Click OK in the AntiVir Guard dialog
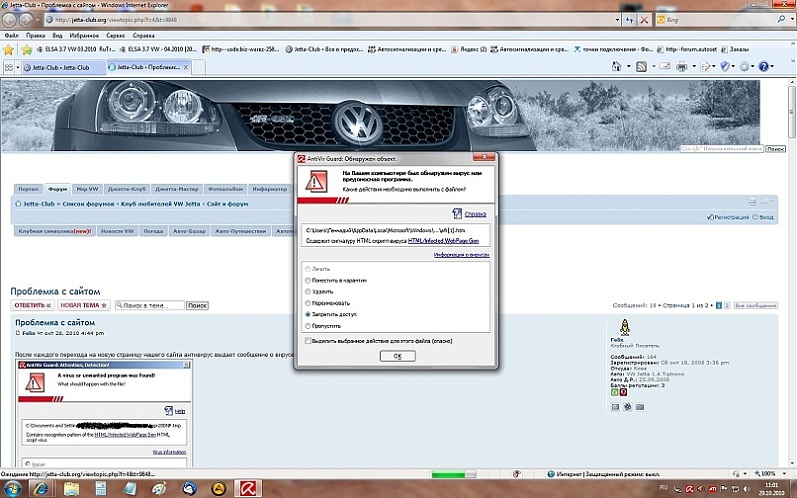The image size is (797, 498). [x=397, y=356]
